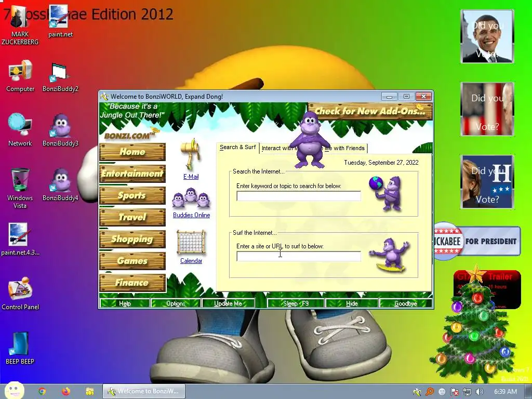The image size is (532, 399).
Task: Click the Sleep - F9 button
Action: pos(296,303)
